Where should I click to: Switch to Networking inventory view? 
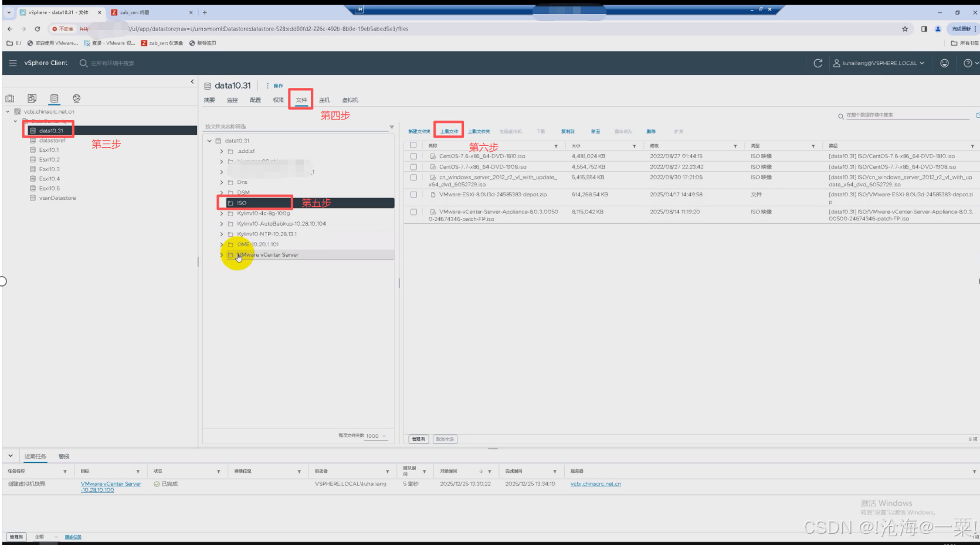(76, 98)
